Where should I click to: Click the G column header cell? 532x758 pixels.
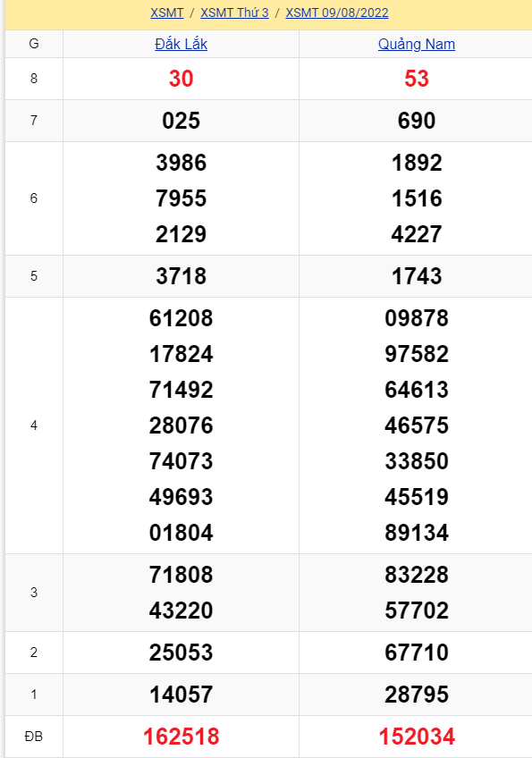(34, 44)
